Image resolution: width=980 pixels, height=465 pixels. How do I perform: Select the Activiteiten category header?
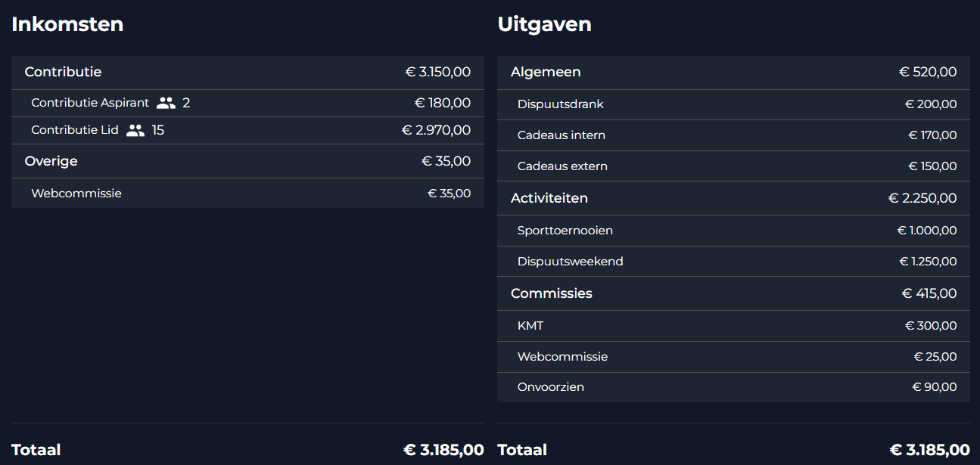[733, 198]
